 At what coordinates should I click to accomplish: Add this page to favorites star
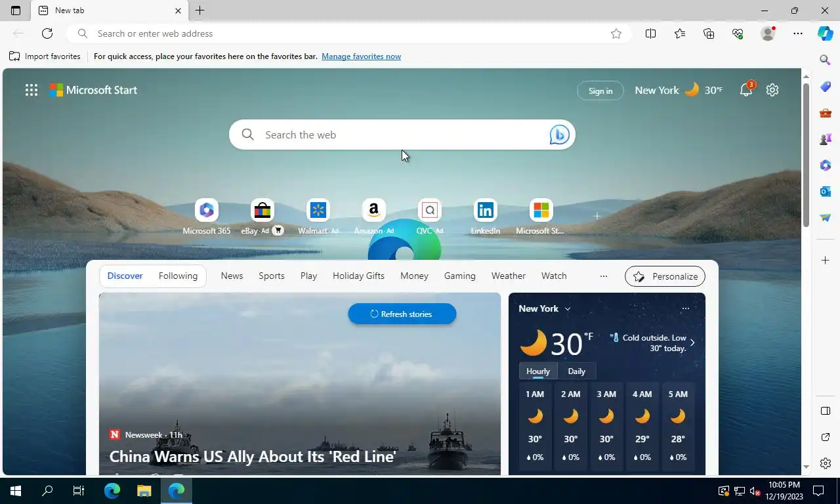point(616,33)
